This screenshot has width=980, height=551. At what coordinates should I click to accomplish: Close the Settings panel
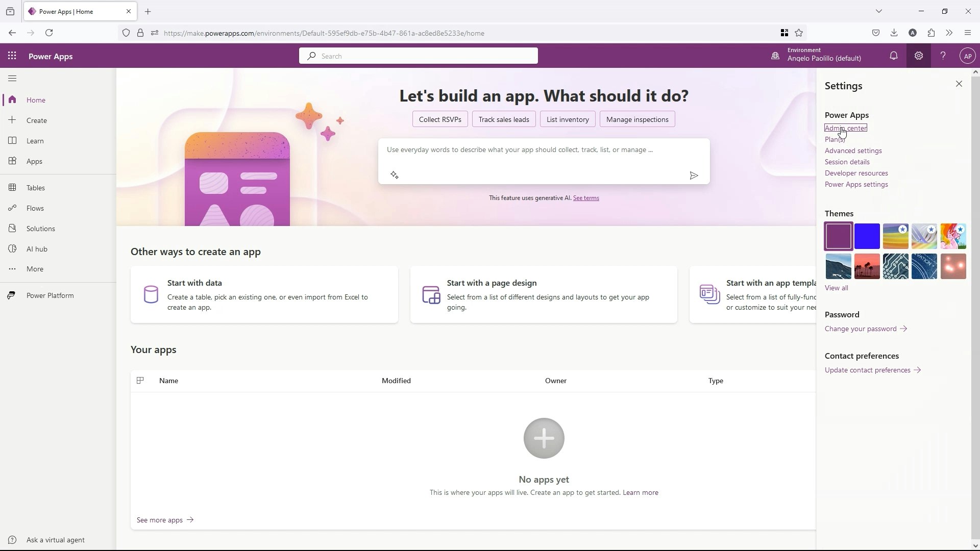tap(959, 84)
